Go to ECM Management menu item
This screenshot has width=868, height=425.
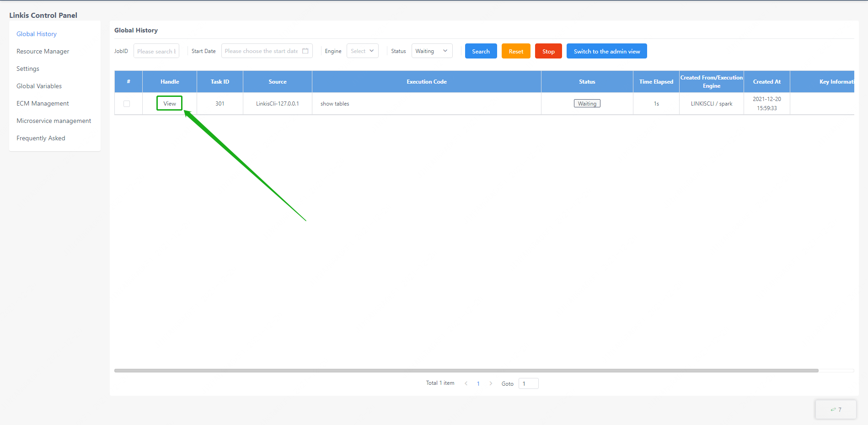click(x=43, y=103)
